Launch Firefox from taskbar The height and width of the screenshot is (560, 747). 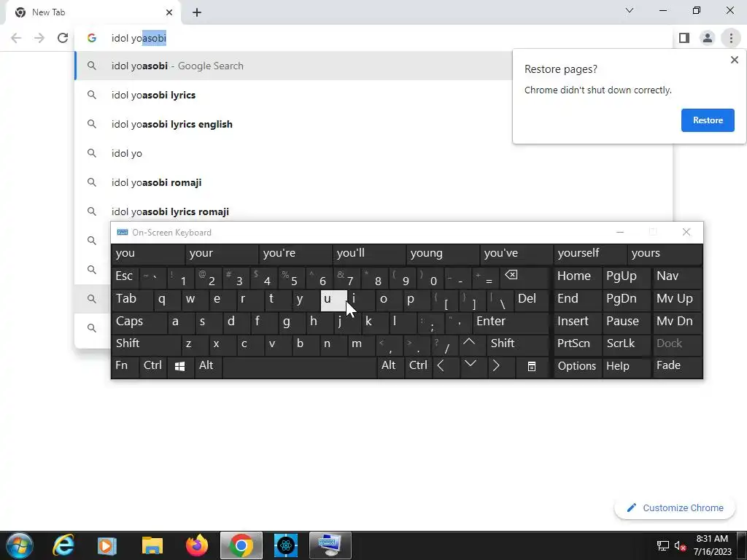(x=197, y=545)
